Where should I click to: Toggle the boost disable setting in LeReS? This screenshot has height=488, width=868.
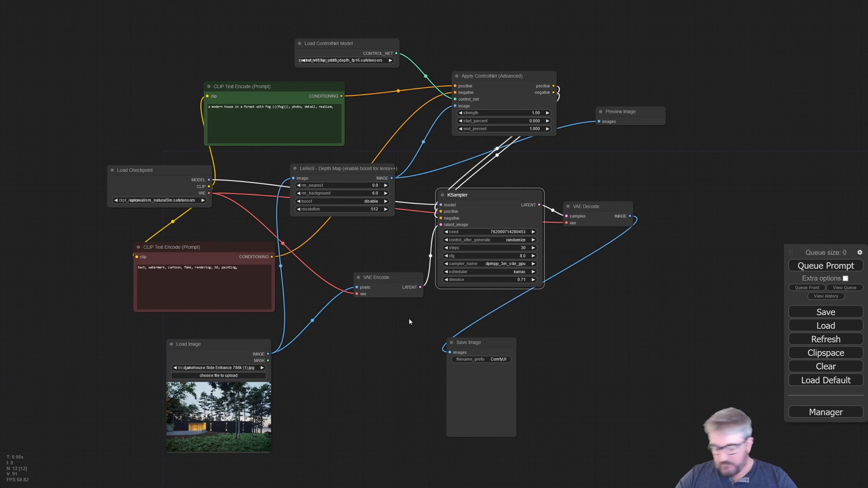click(342, 201)
